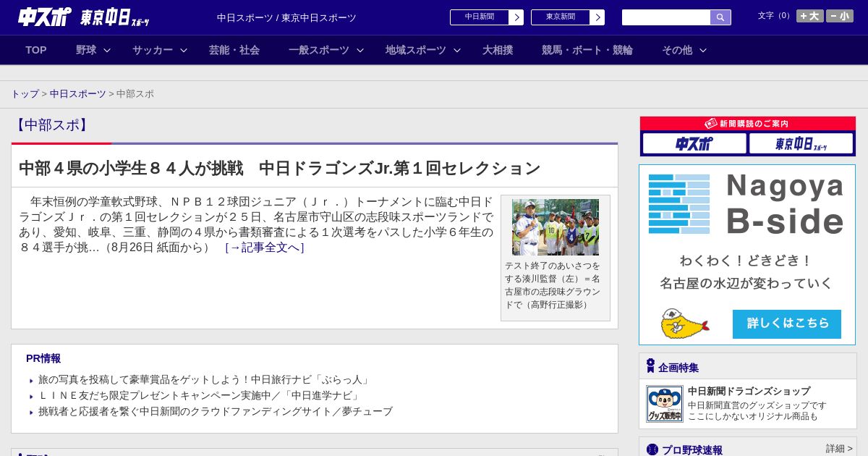868x456 pixels.
Task: Open the article photo thumbnail
Action: (x=556, y=227)
